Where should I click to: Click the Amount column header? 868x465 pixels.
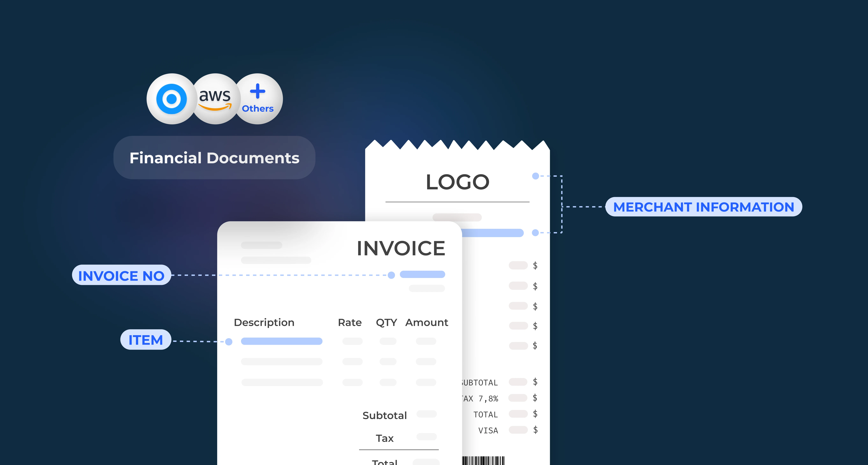(426, 322)
